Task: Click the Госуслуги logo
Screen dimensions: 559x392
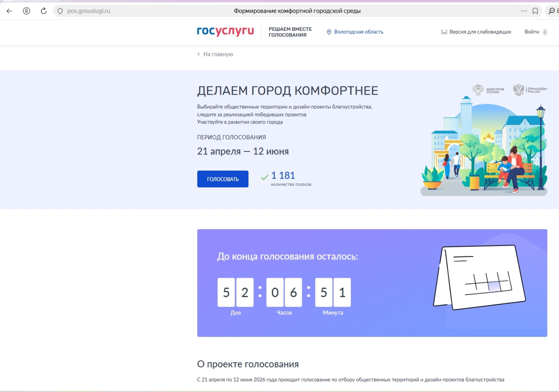Action: click(225, 31)
